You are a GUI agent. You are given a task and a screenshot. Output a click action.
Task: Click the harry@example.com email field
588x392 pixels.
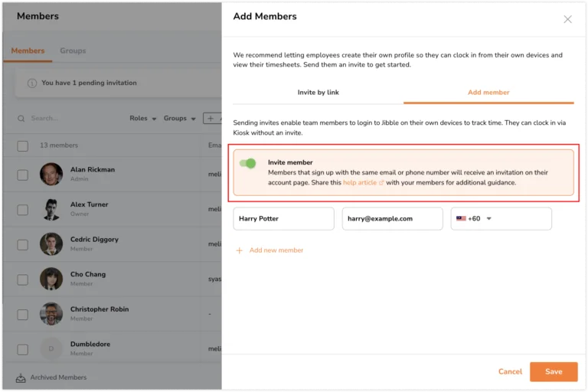[x=392, y=219]
